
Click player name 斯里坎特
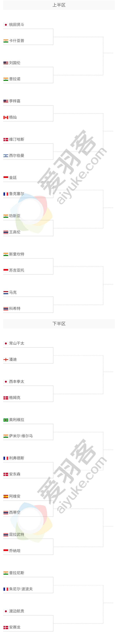coord(17,254)
